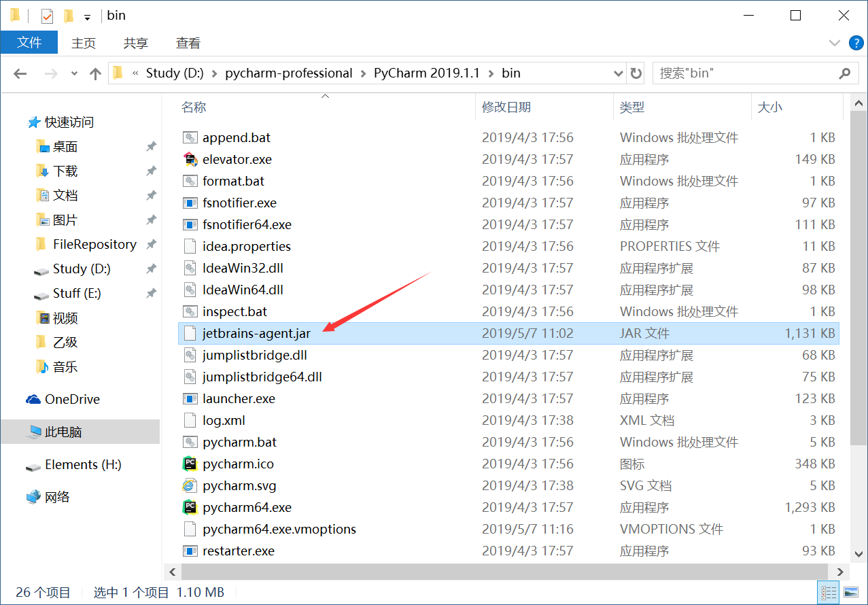Screen dimensions: 868x605
Task: Open the View tab (查看)
Action: pyautogui.click(x=188, y=43)
